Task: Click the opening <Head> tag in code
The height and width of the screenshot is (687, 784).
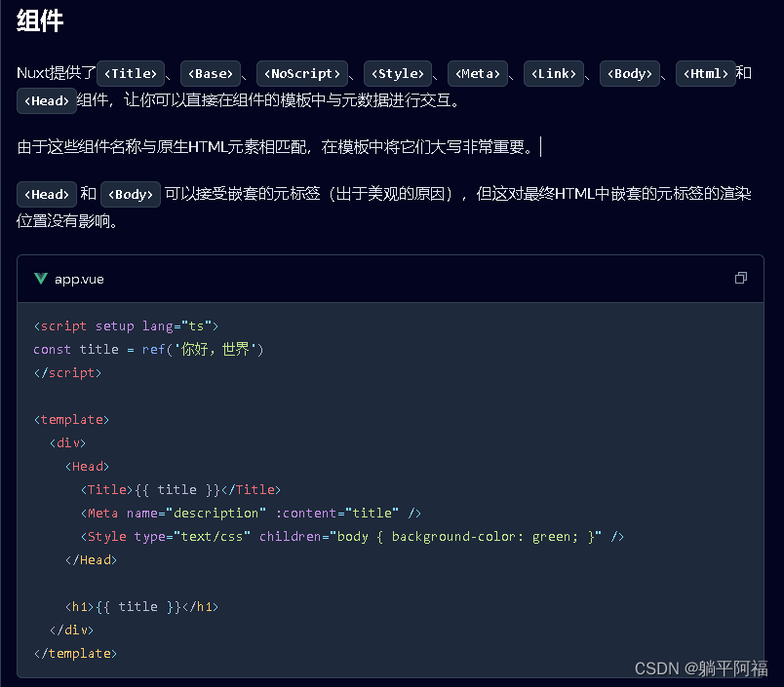Action: [x=87, y=466]
